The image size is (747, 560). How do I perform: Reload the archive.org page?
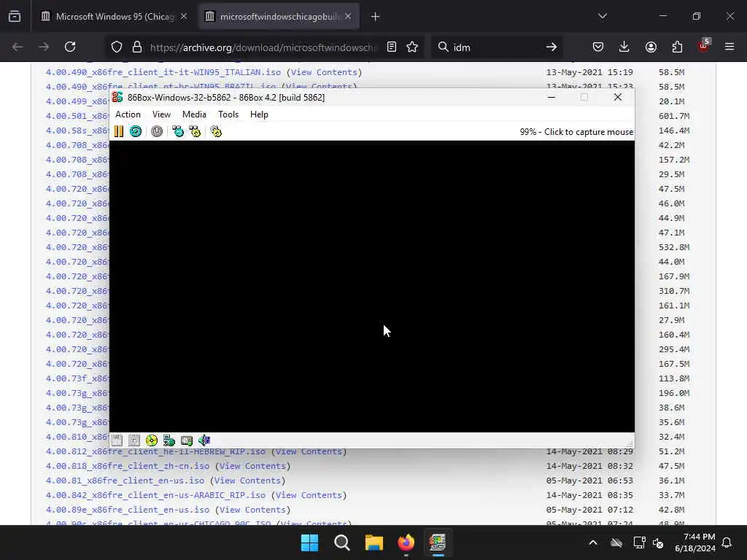[x=70, y=47]
